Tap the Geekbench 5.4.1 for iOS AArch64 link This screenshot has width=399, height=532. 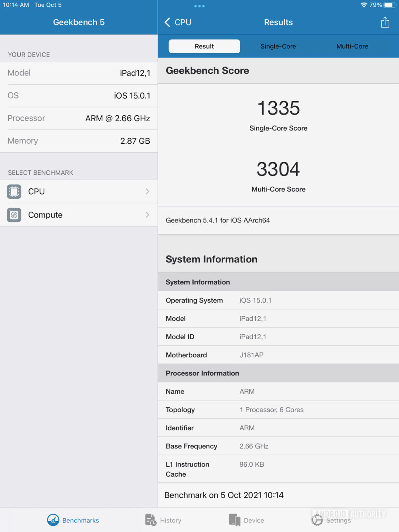coord(218,220)
